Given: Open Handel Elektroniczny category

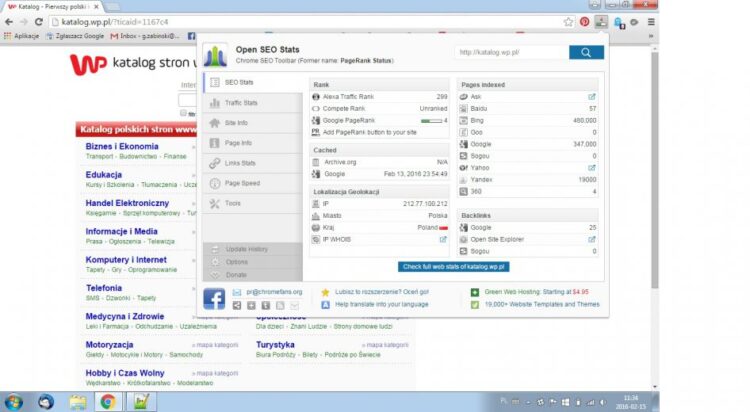Looking at the screenshot, I should tap(127, 203).
